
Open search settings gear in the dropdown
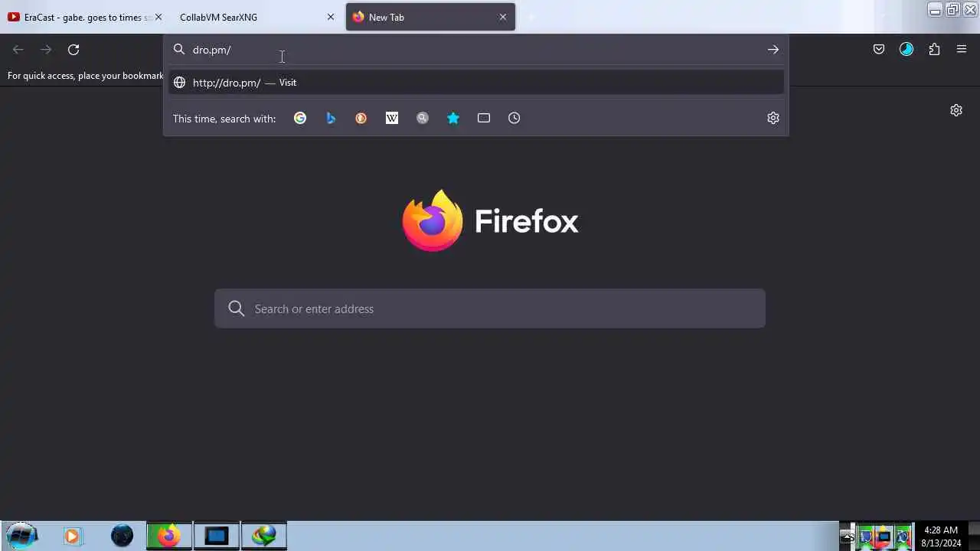[773, 118]
